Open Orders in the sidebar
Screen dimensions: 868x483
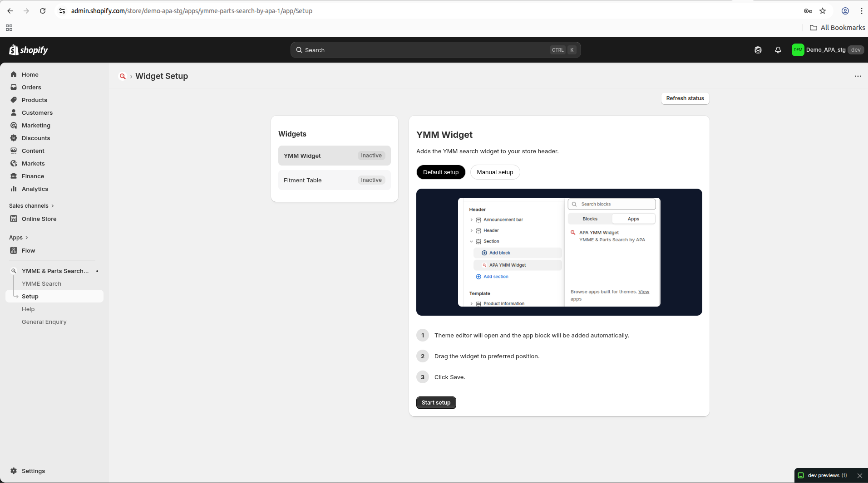point(31,87)
